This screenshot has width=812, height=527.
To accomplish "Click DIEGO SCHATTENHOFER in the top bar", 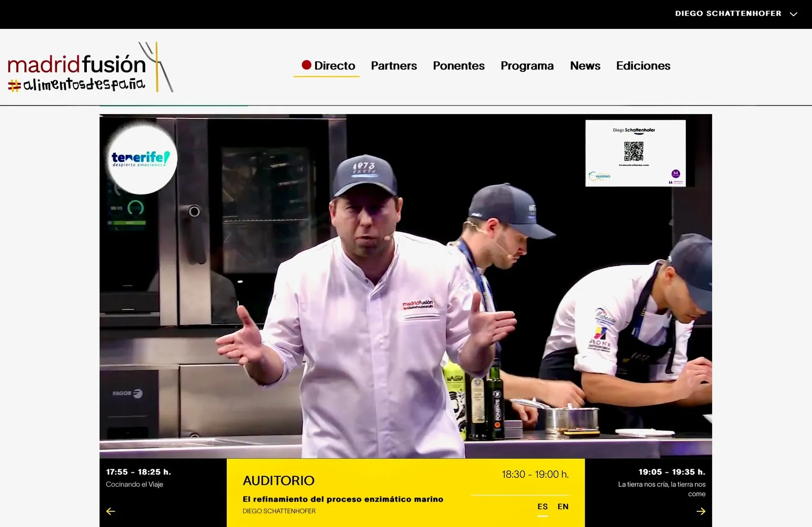I will click(x=728, y=14).
